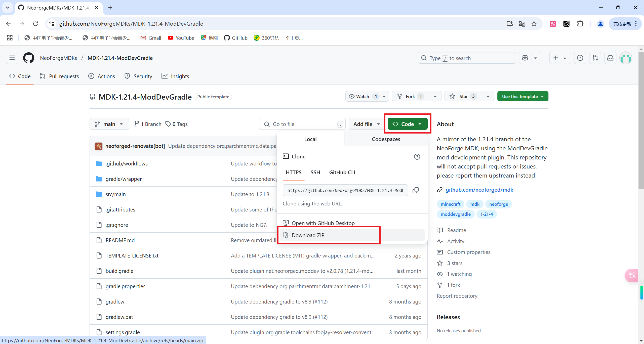This screenshot has width=644, height=344.
Task: Open the hamburger navigation menu
Action: coord(12,58)
